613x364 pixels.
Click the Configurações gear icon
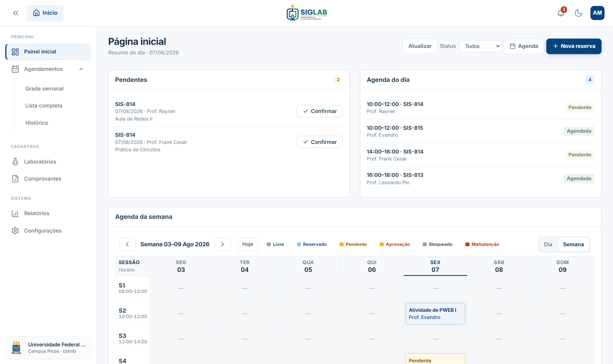pyautogui.click(x=15, y=231)
